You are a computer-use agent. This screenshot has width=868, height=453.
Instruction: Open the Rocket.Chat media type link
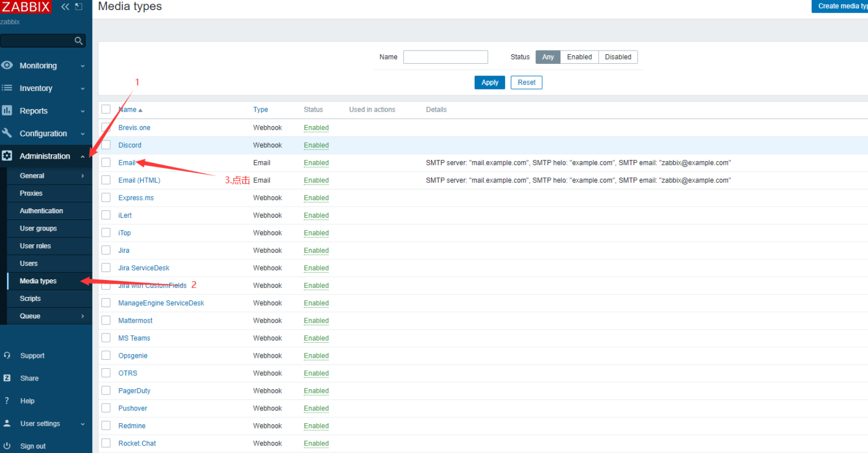[137, 443]
